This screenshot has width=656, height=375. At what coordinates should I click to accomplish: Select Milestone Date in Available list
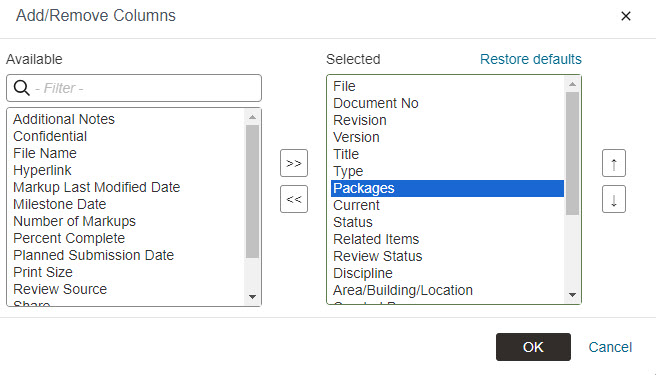coord(59,204)
